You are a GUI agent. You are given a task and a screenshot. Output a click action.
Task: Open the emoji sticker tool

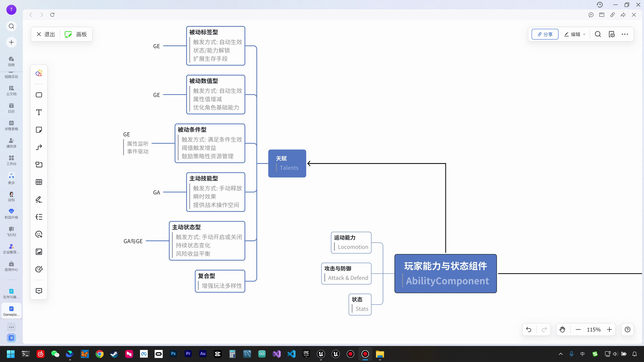click(39, 234)
